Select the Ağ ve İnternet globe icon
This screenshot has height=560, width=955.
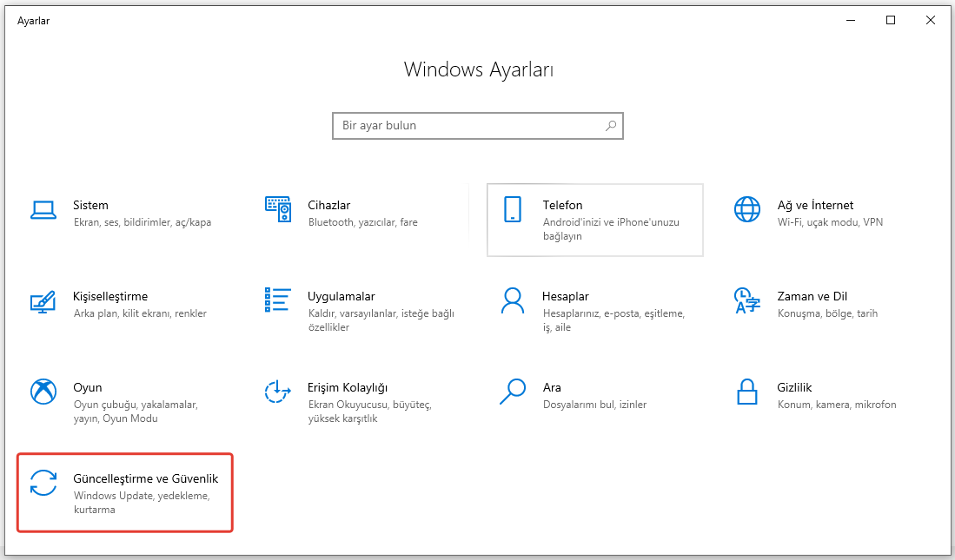(x=746, y=209)
